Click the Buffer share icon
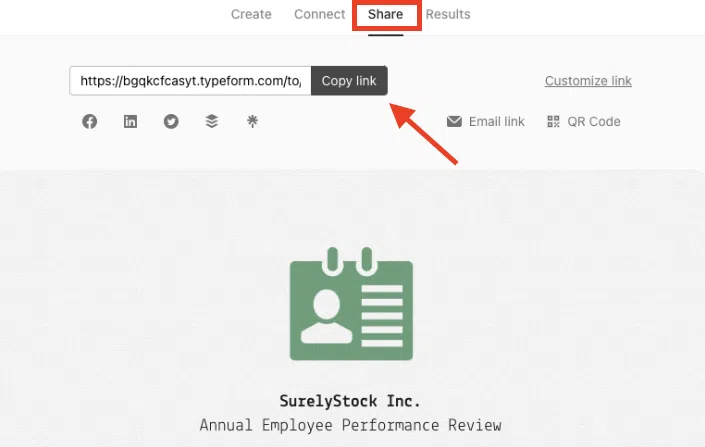 (x=211, y=122)
